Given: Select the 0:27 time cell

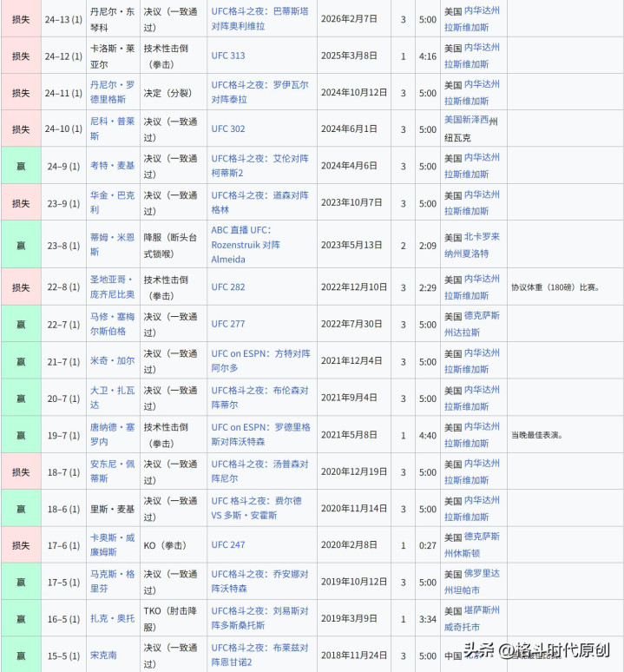Looking at the screenshot, I should click(427, 545).
